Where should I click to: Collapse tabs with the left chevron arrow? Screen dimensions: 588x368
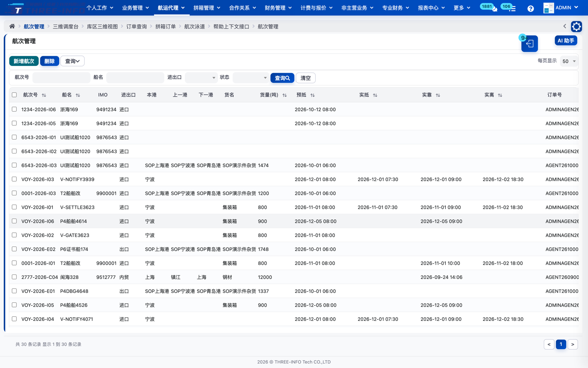tap(565, 26)
